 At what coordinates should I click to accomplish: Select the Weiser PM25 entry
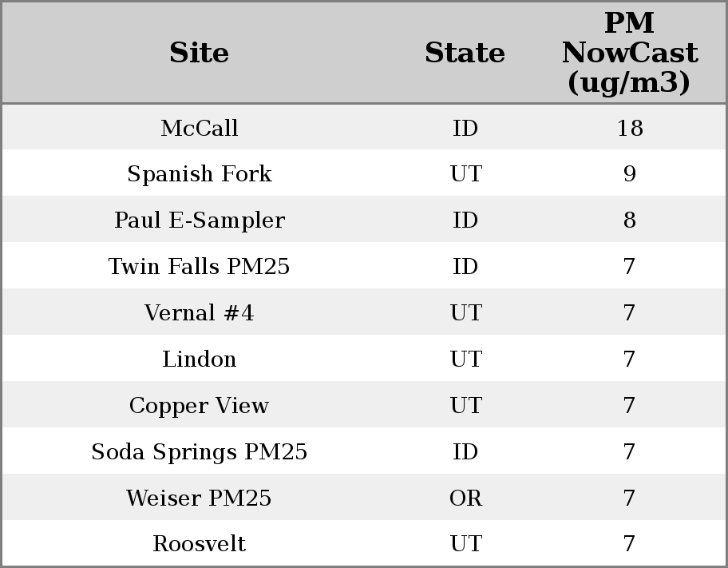pos(199,498)
